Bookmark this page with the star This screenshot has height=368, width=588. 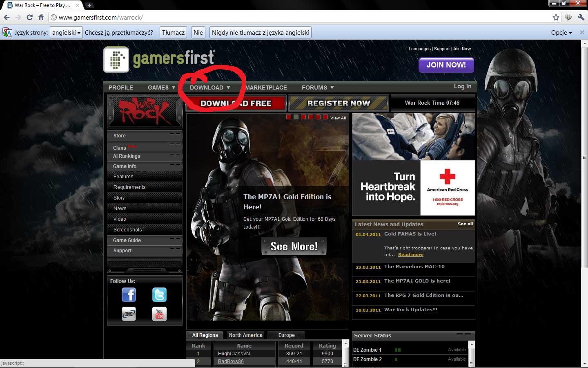coord(556,17)
